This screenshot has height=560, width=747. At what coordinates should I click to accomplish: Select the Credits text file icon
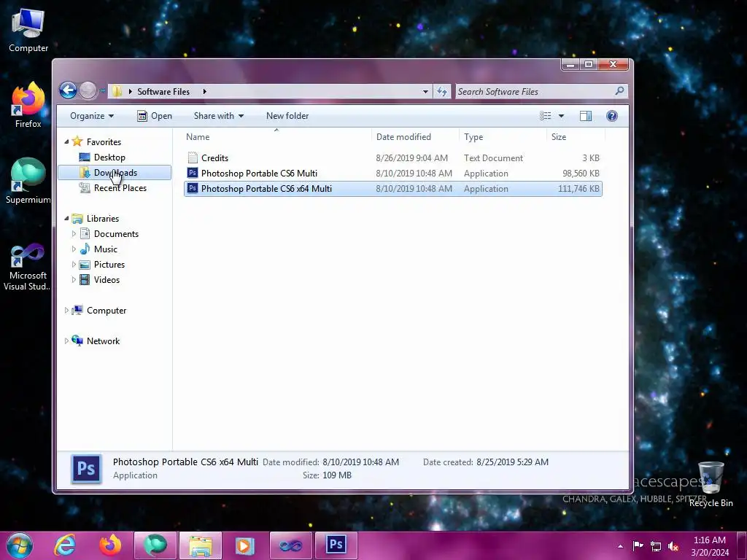(x=193, y=157)
